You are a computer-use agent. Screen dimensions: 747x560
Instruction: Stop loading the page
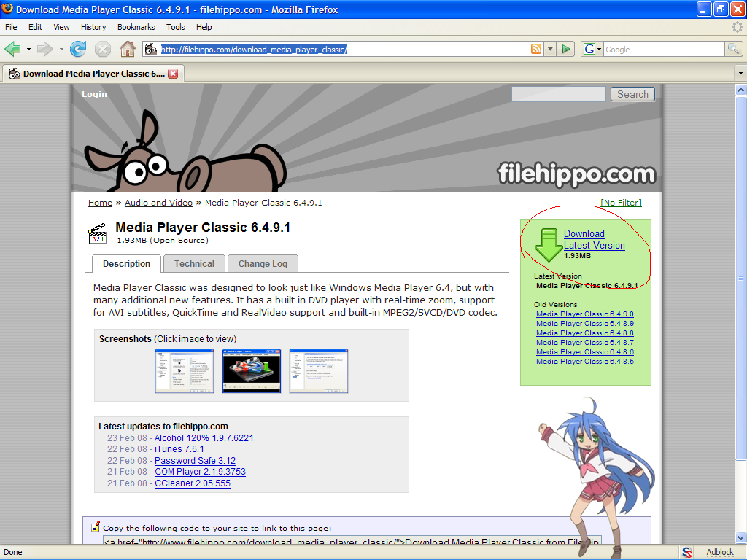102,49
